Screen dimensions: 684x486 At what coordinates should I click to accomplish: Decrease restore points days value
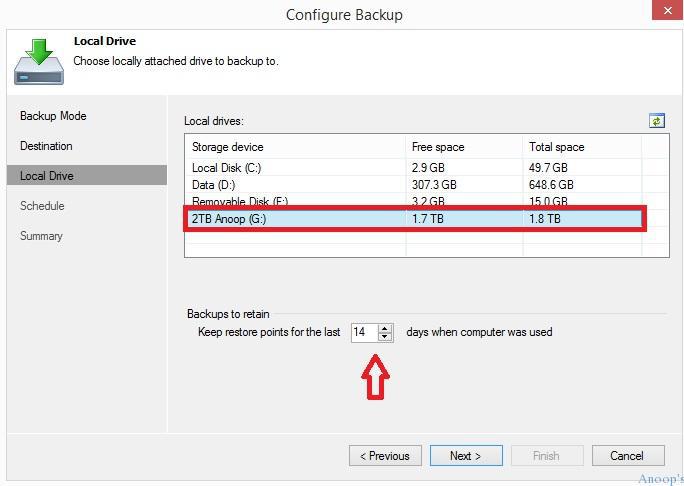[384, 337]
